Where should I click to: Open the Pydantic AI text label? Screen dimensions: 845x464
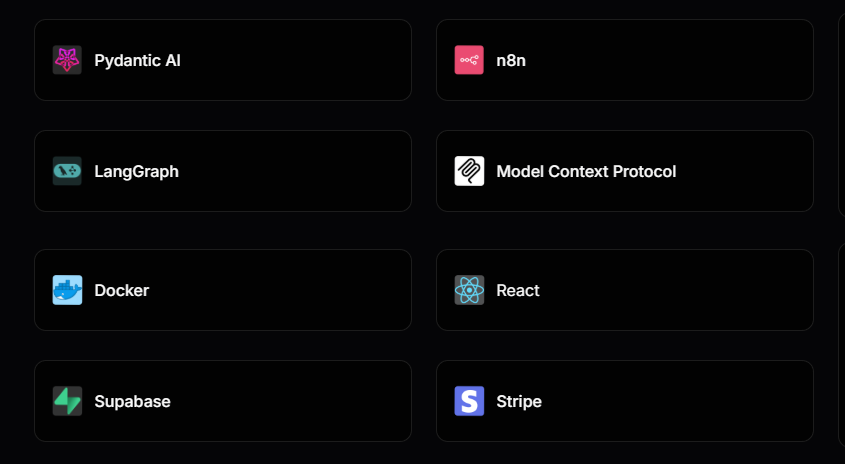point(137,60)
